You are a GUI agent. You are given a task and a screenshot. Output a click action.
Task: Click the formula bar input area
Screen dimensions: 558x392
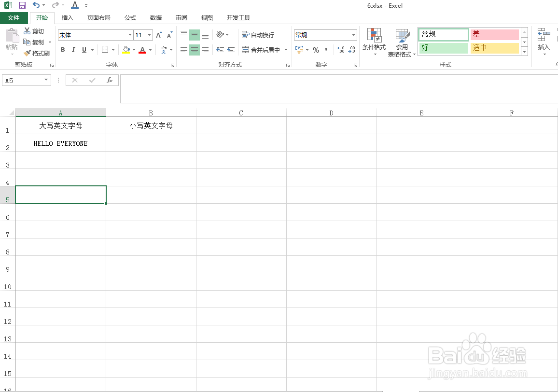click(339, 89)
